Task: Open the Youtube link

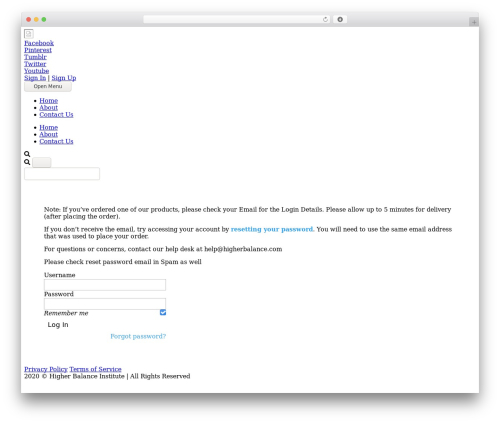Action: (36, 71)
